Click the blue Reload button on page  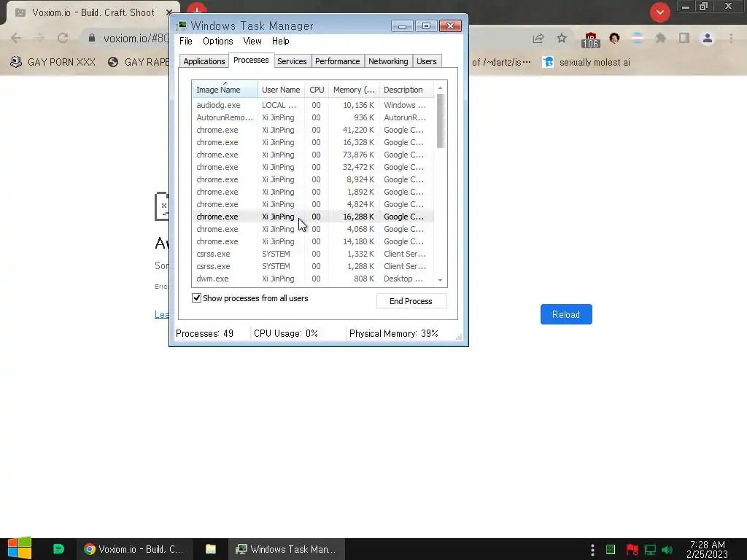click(566, 314)
